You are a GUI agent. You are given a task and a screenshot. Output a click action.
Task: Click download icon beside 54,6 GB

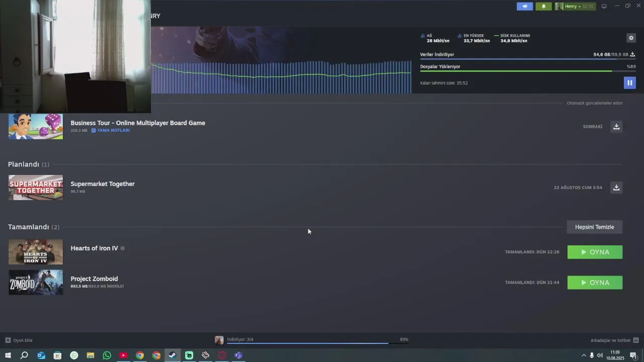pos(632,54)
